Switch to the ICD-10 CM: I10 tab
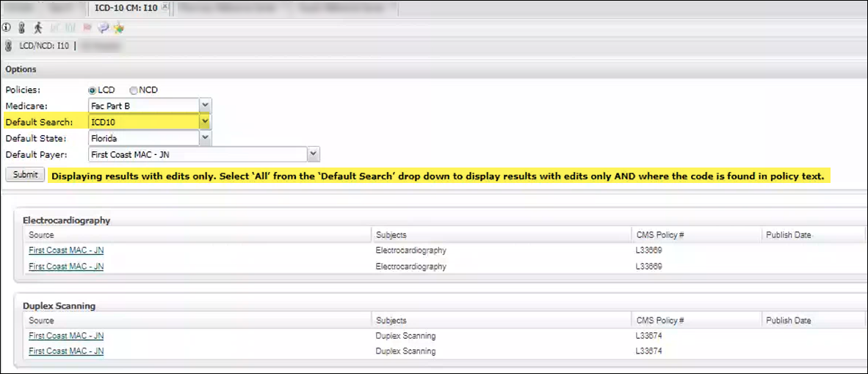The width and height of the screenshot is (868, 374). (x=126, y=8)
